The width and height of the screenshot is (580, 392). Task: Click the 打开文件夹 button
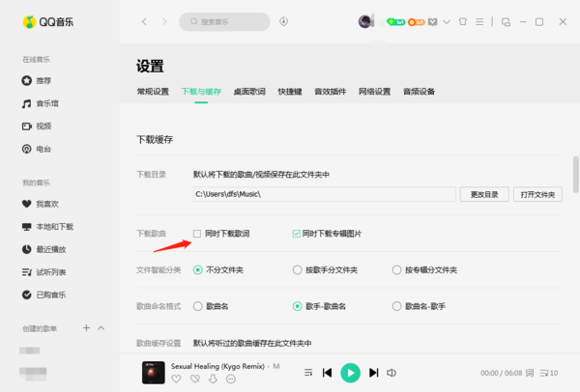coord(537,194)
